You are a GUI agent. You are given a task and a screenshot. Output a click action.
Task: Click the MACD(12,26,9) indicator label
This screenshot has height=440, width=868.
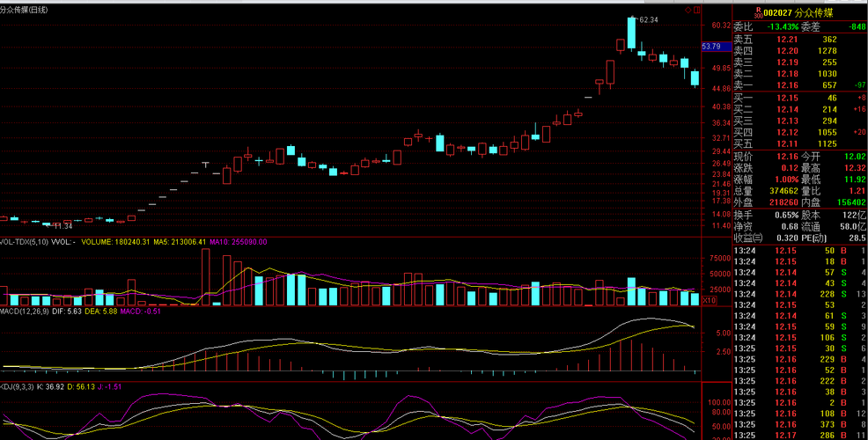pos(24,311)
